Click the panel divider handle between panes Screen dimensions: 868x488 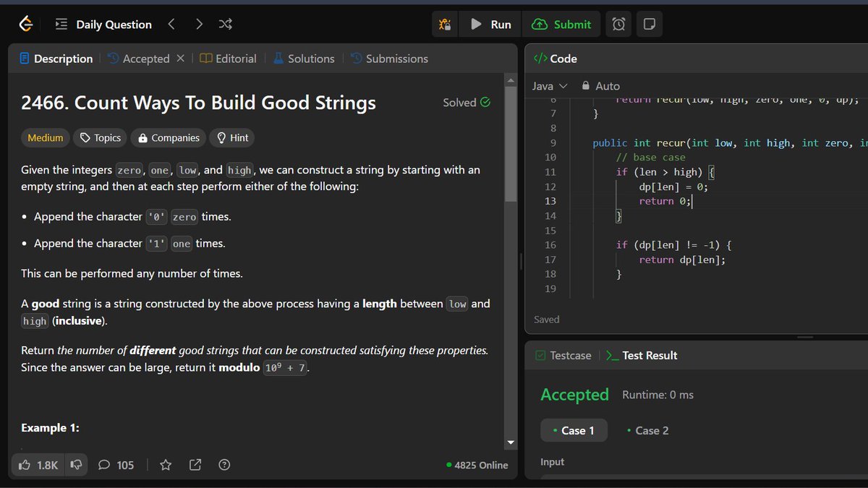click(x=521, y=262)
